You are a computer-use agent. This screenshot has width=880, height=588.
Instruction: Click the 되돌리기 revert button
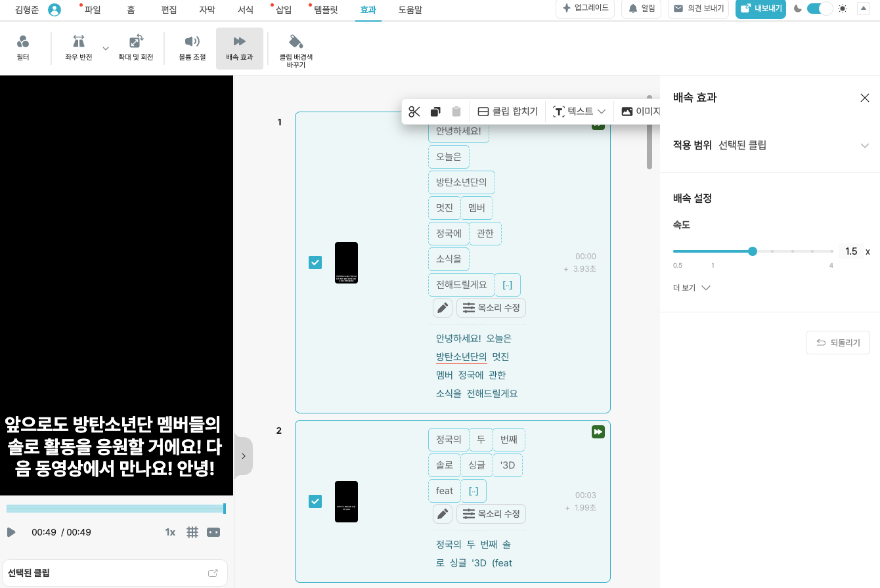(838, 343)
